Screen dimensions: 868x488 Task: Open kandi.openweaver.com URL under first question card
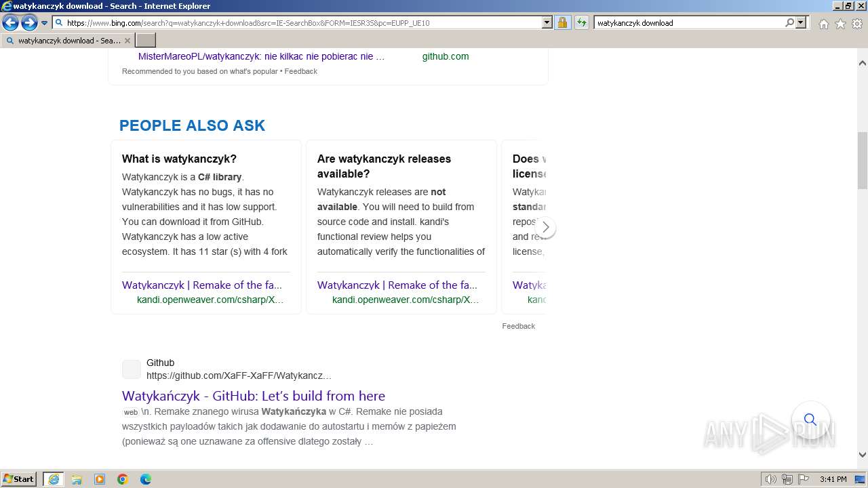[x=210, y=300]
